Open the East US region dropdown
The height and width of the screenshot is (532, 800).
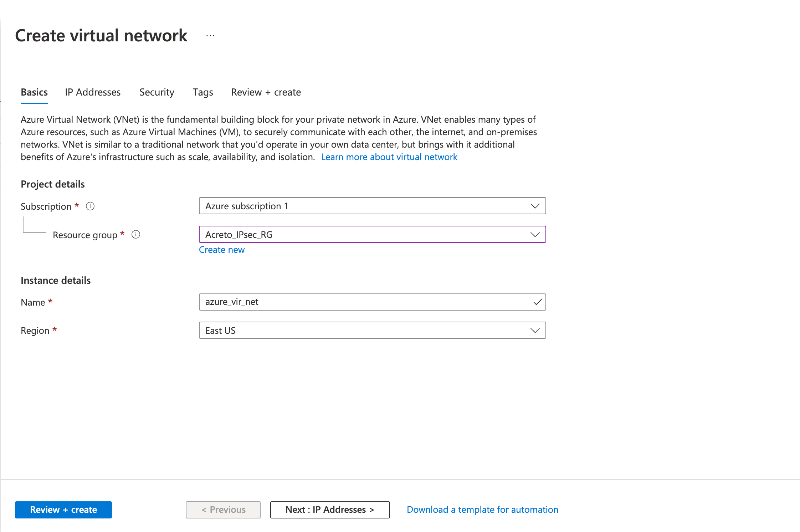pos(372,330)
